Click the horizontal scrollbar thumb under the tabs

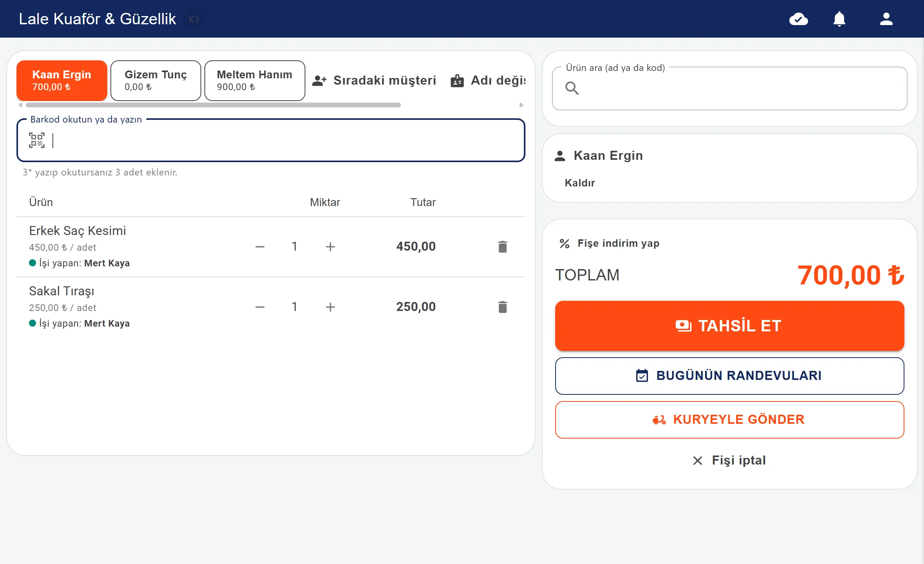(x=213, y=105)
